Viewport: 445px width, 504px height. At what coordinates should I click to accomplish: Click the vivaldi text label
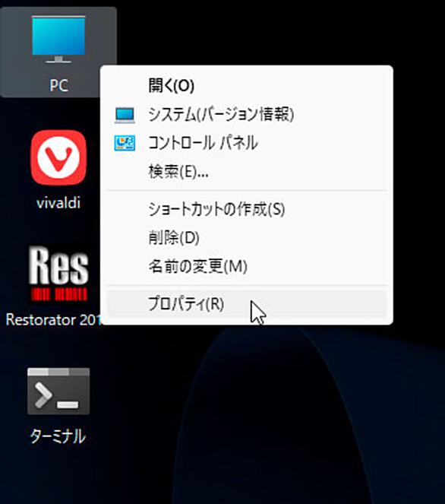pyautogui.click(x=58, y=203)
